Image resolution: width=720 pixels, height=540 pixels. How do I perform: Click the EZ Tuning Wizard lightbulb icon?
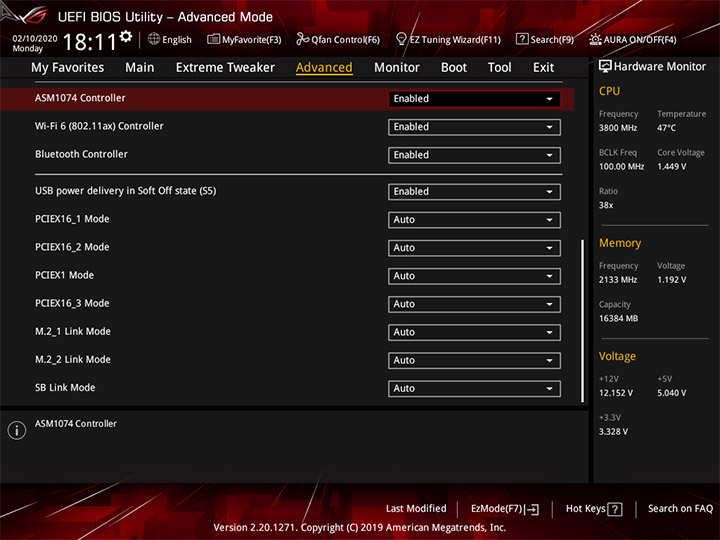coord(401,39)
